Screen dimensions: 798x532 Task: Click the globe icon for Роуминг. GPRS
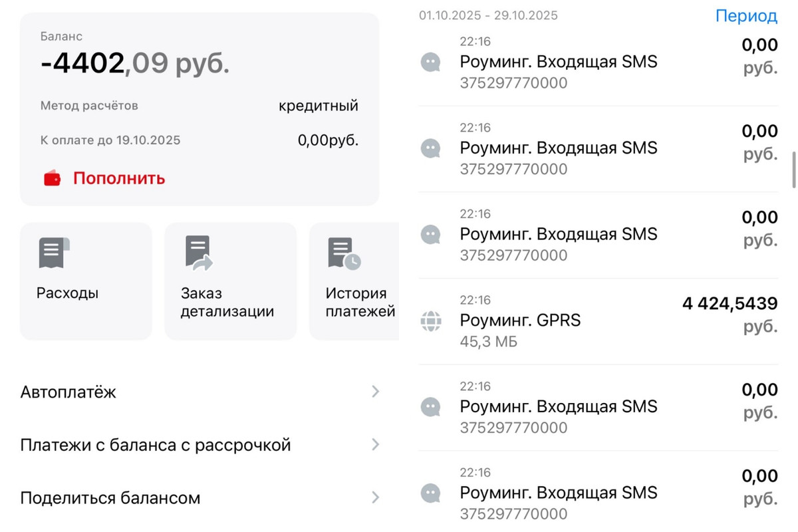(431, 321)
